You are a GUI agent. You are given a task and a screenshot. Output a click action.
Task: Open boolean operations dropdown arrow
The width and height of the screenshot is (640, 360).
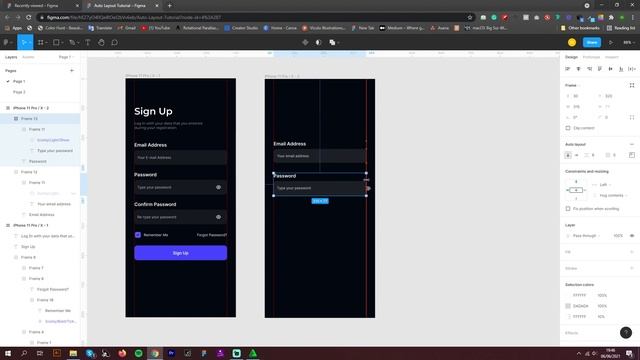pyautogui.click(x=338, y=42)
